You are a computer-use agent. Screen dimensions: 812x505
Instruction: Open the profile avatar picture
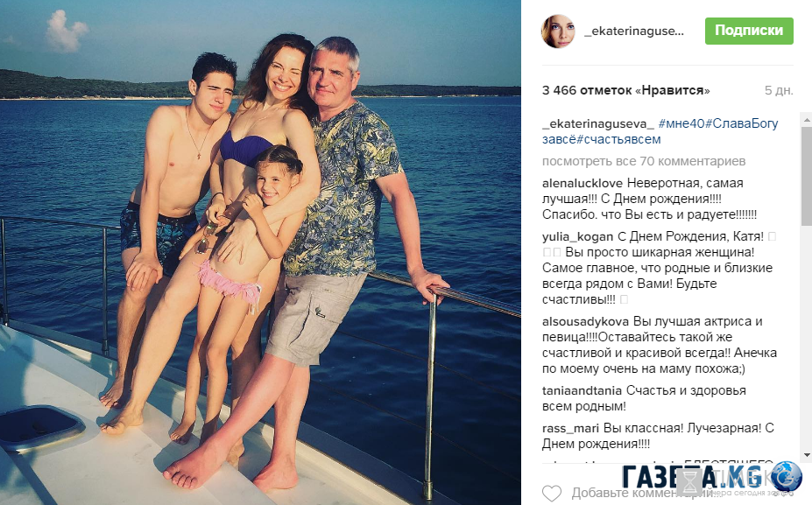coord(558,32)
